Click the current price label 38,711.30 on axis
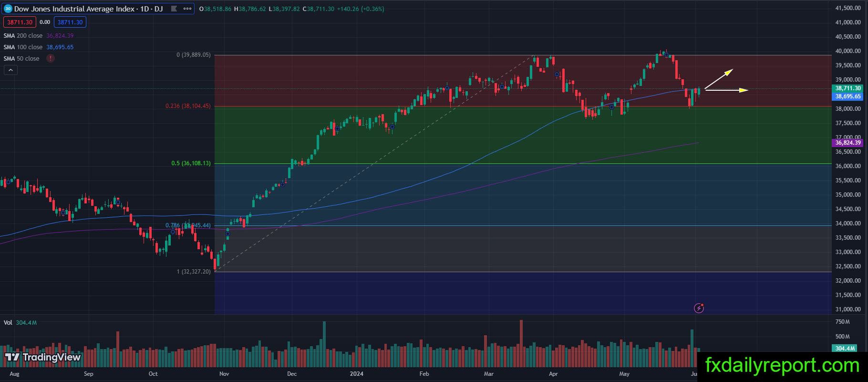 click(x=848, y=88)
